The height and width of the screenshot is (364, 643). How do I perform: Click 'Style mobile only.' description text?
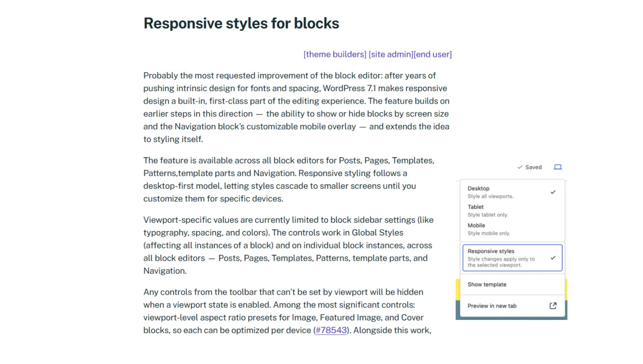(x=489, y=233)
